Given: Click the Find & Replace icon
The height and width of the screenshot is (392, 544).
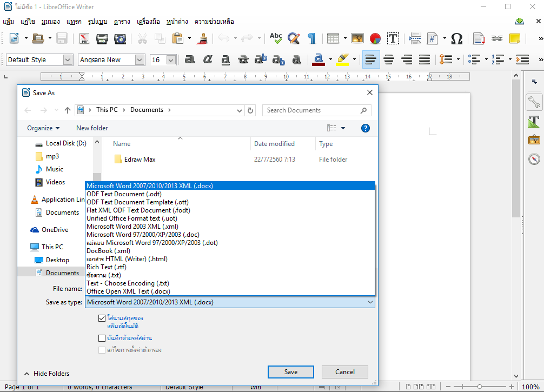Looking at the screenshot, I should coord(294,38).
